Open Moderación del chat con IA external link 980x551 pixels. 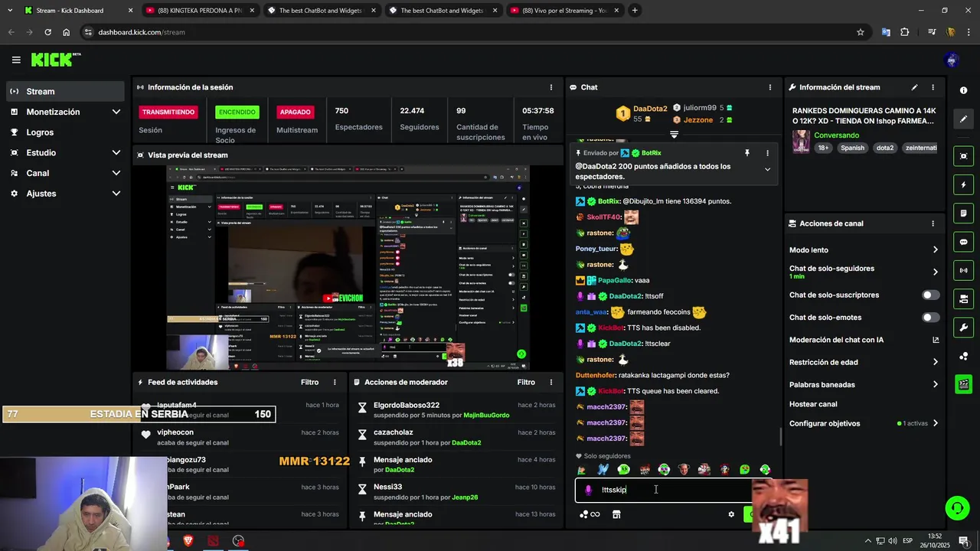(x=936, y=340)
